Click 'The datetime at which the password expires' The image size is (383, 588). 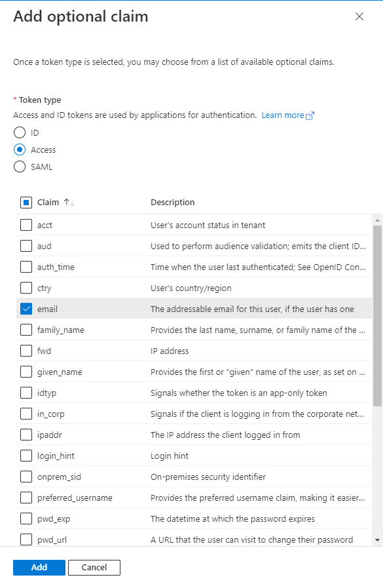tap(232, 519)
